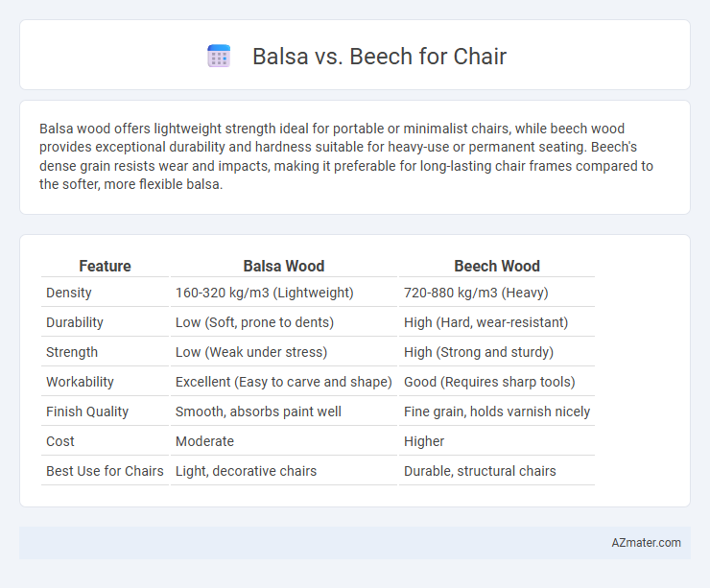This screenshot has width=710, height=588.
Task: Click 'Excellent (Easy to carve and shape)' cell
Action: pyautogui.click(x=284, y=382)
